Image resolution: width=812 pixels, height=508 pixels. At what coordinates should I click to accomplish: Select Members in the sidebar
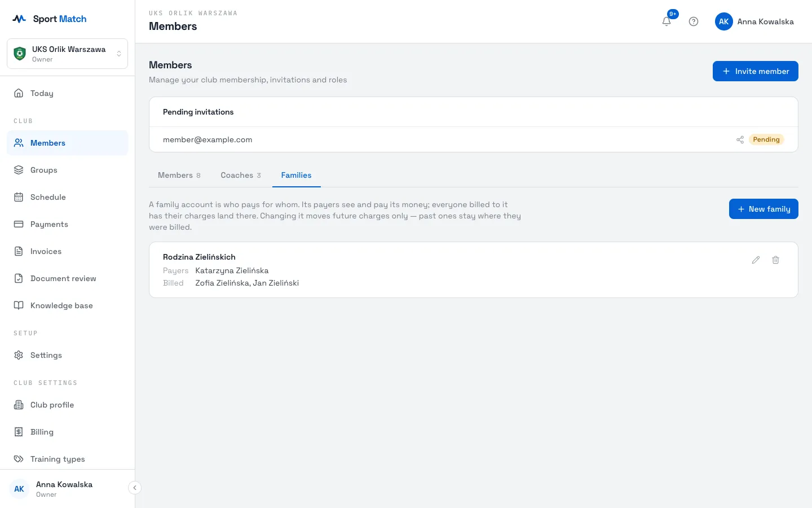click(x=67, y=143)
